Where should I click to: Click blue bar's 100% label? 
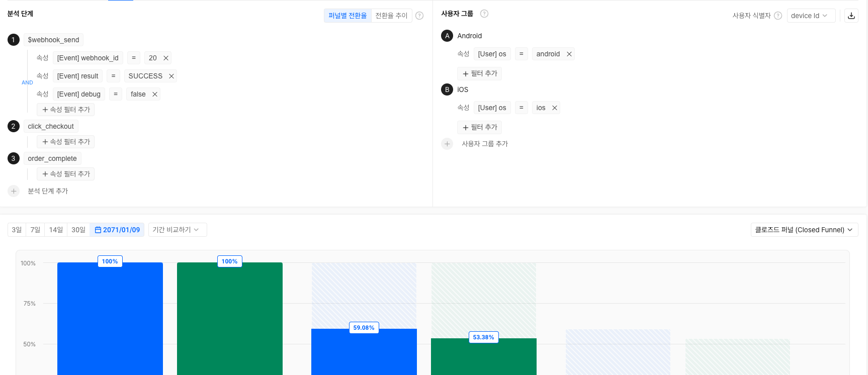point(110,261)
